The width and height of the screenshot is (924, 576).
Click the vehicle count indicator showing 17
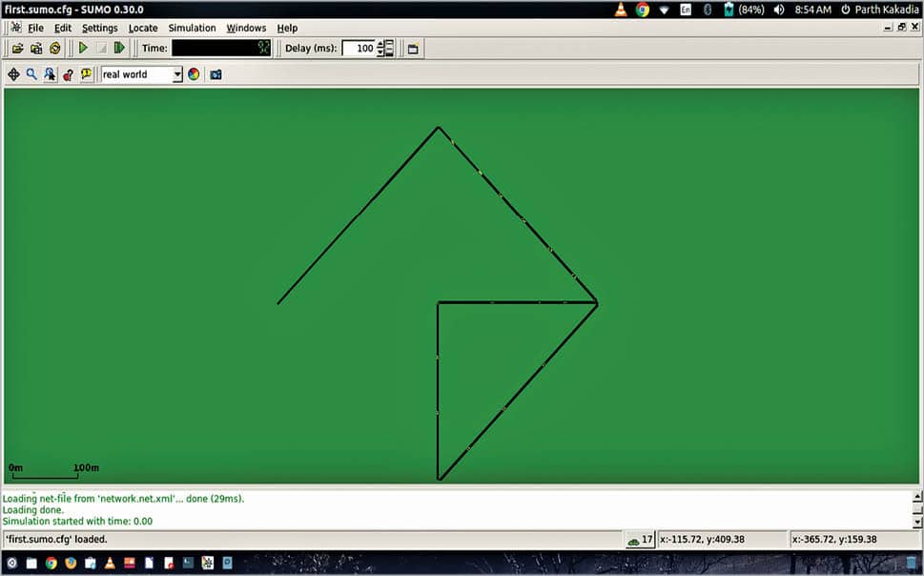tap(640, 540)
